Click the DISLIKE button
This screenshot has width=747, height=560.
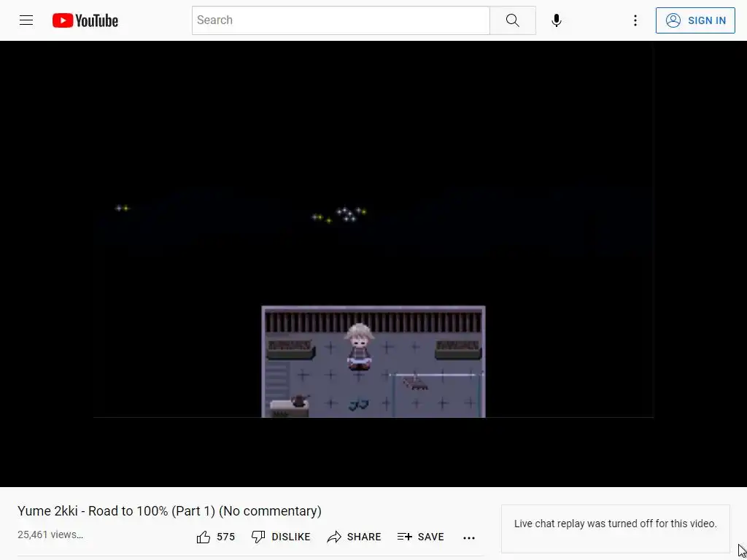pyautogui.click(x=281, y=537)
